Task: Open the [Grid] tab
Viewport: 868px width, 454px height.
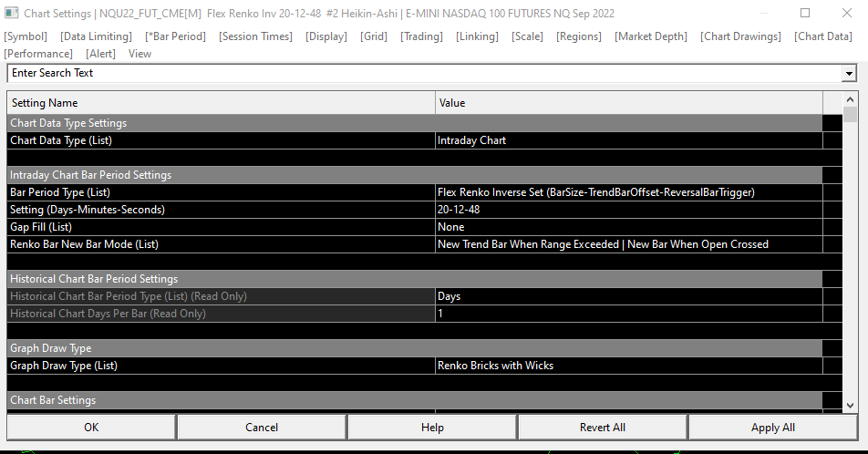Action: [374, 36]
